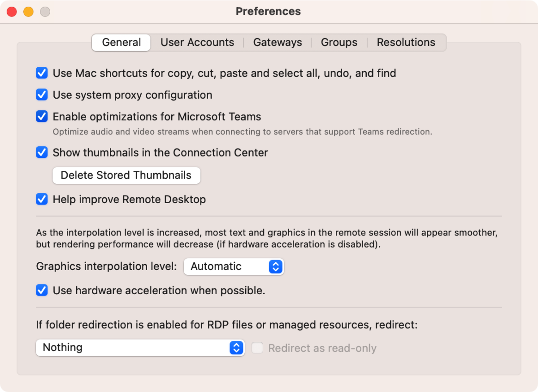Toggle Use system proxy configuration checkbox
This screenshot has width=538, height=392.
pyautogui.click(x=42, y=95)
